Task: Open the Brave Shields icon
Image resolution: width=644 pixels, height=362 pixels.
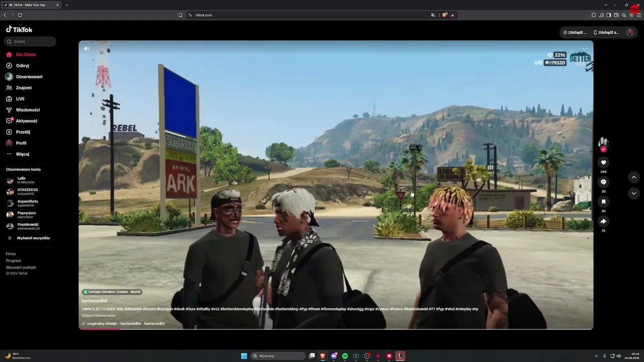Action: click(x=445, y=15)
